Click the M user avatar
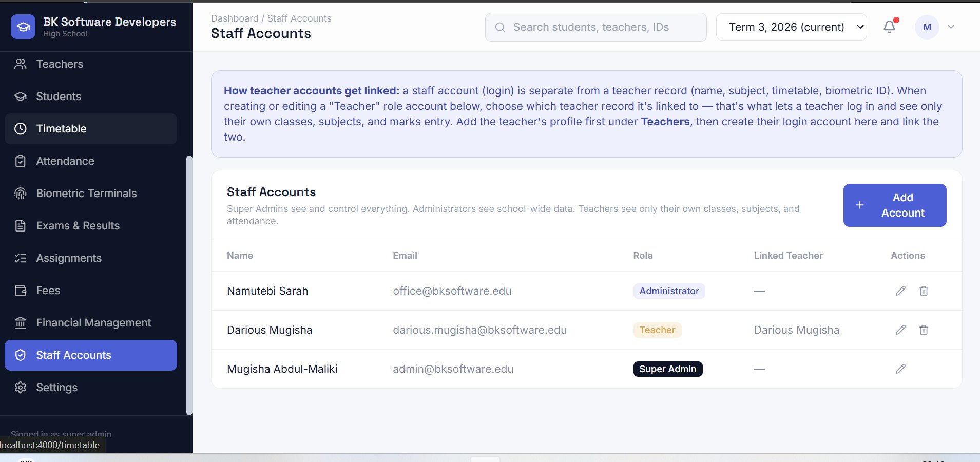 click(927, 27)
